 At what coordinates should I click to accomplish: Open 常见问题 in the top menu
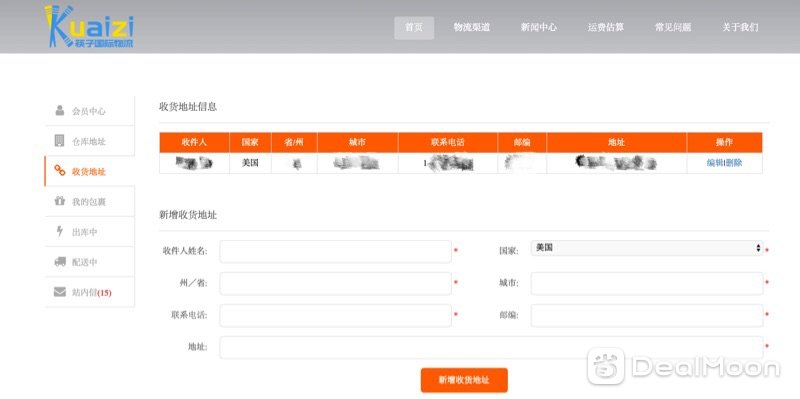coord(672,28)
